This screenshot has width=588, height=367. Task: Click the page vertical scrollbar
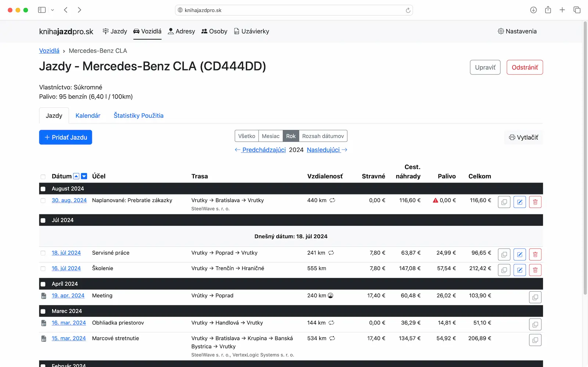point(585,158)
